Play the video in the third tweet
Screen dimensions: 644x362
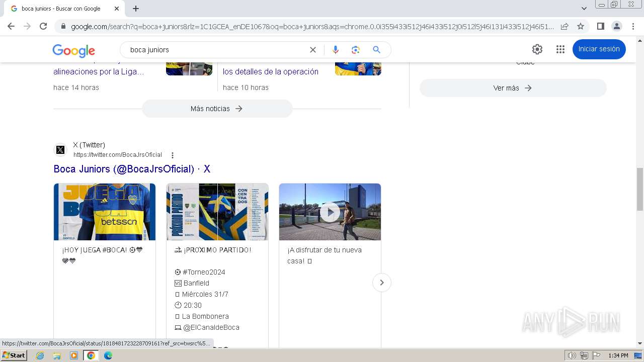pos(330,212)
